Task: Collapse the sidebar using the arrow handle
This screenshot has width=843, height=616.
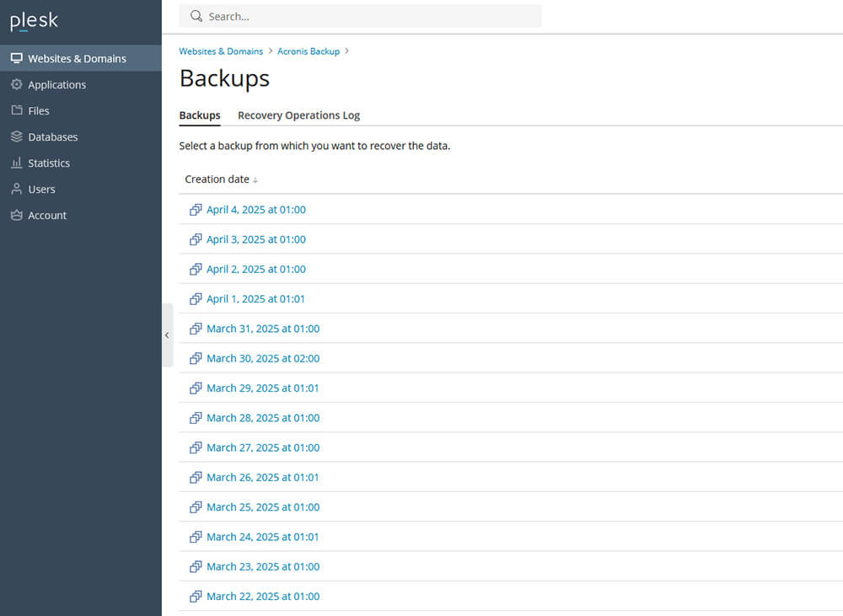Action: pyautogui.click(x=167, y=335)
